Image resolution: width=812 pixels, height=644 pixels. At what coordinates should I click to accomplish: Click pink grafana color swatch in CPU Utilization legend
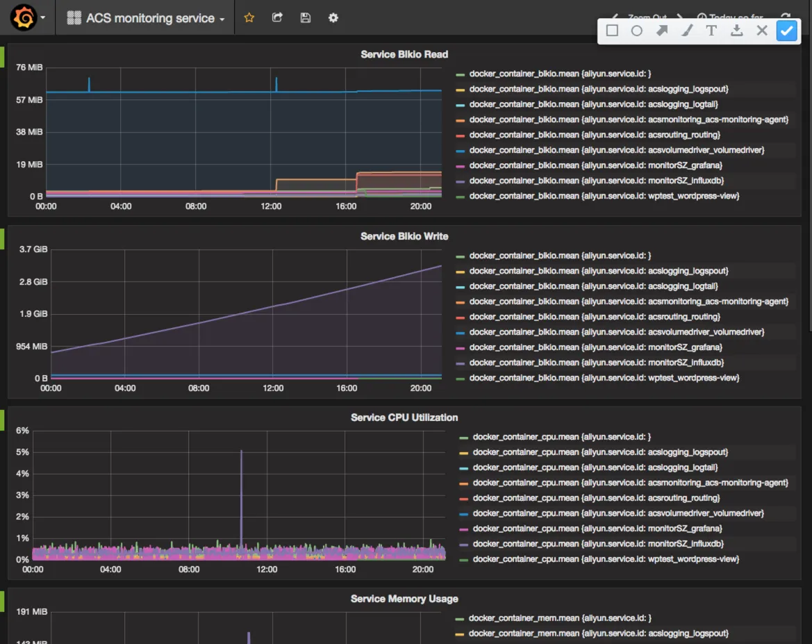[x=463, y=529]
